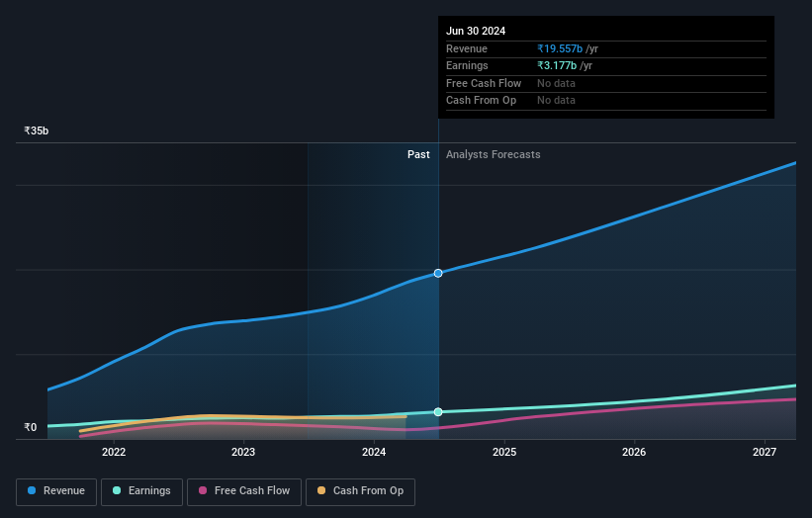Click the pink Free Cash Flow legend dot
The image size is (812, 518).
(x=203, y=490)
